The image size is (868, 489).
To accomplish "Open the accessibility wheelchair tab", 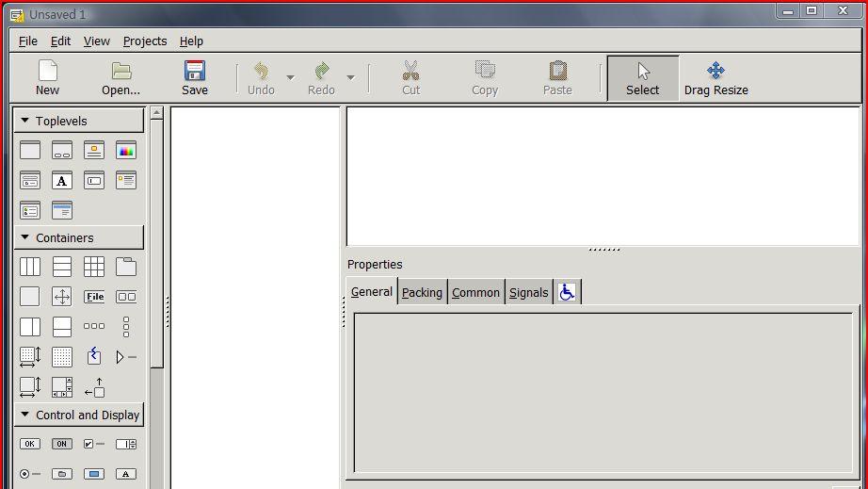I will pyautogui.click(x=567, y=292).
